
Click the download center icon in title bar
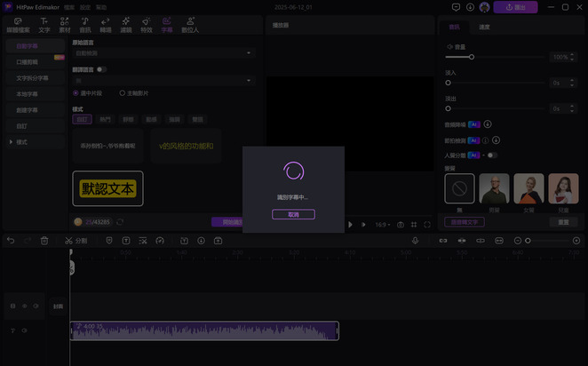(470, 7)
